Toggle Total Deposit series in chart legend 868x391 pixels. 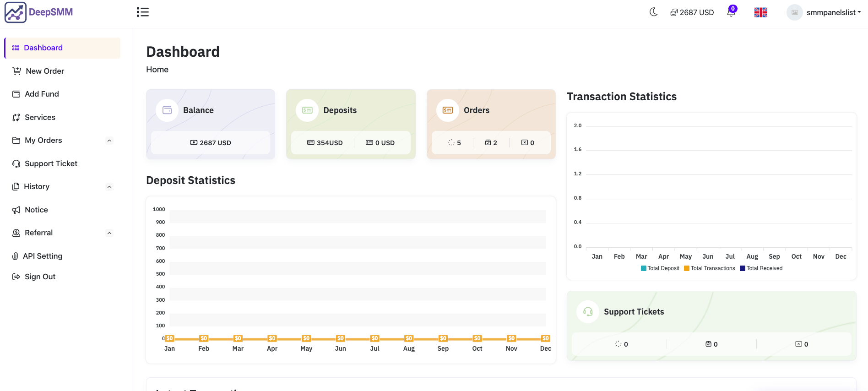click(x=660, y=268)
